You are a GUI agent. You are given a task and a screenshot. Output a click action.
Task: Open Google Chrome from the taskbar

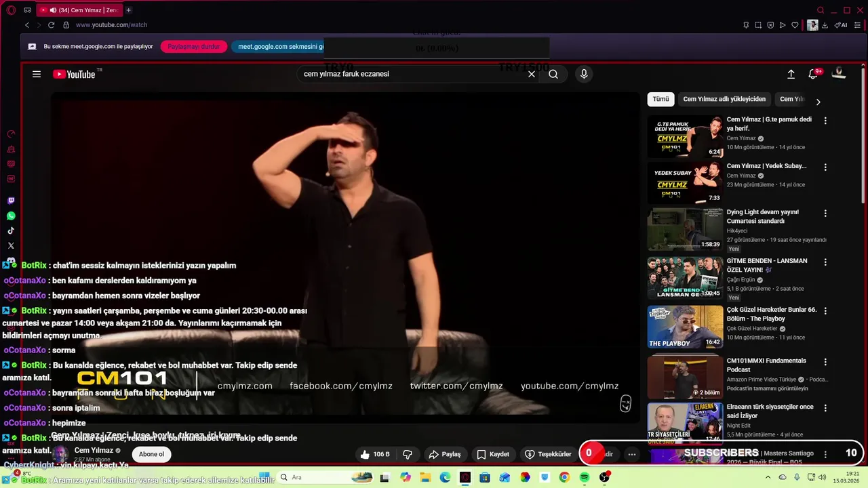point(564,478)
